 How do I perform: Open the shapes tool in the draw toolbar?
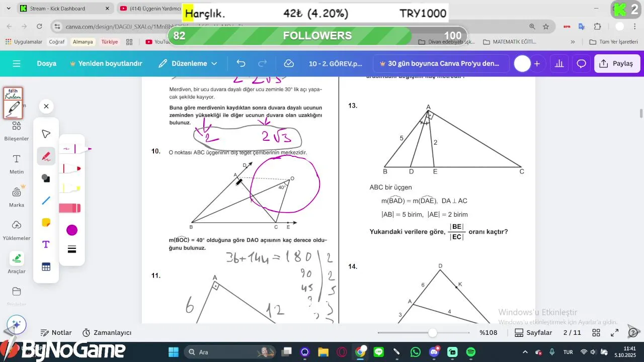click(x=46, y=178)
